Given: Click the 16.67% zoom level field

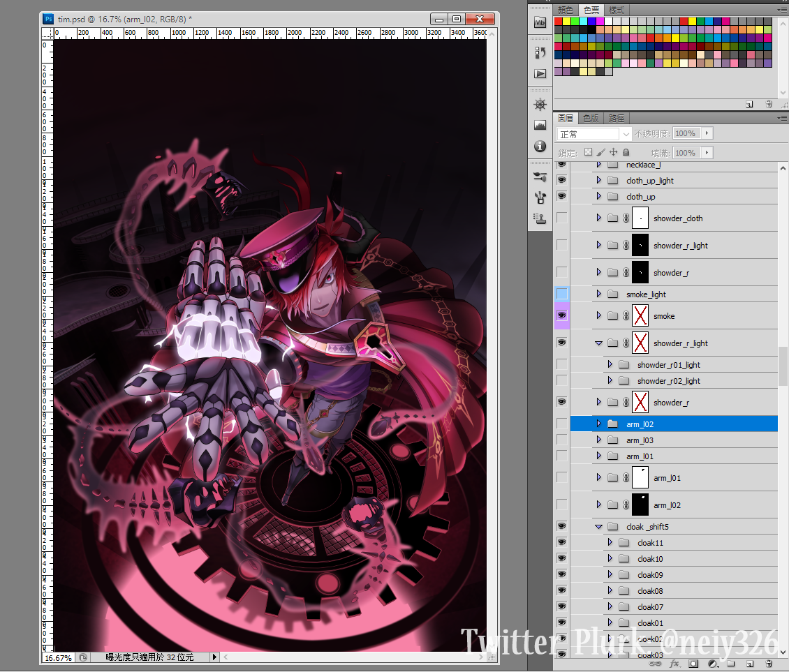Looking at the screenshot, I should coord(58,657).
